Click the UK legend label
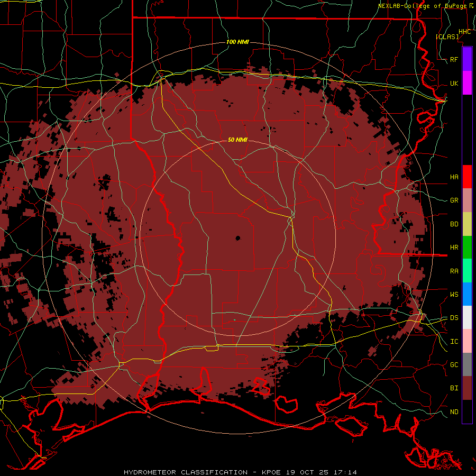This screenshot has width=476, height=476. pyautogui.click(x=454, y=83)
